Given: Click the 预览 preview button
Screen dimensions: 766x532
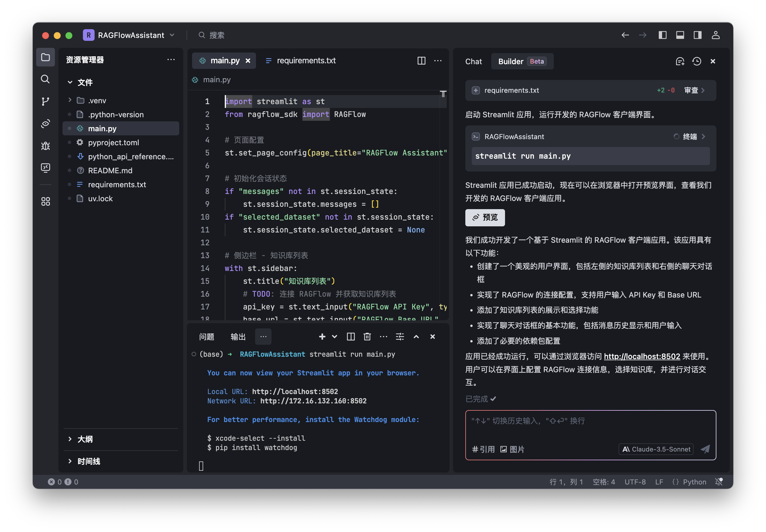Looking at the screenshot, I should coord(485,217).
